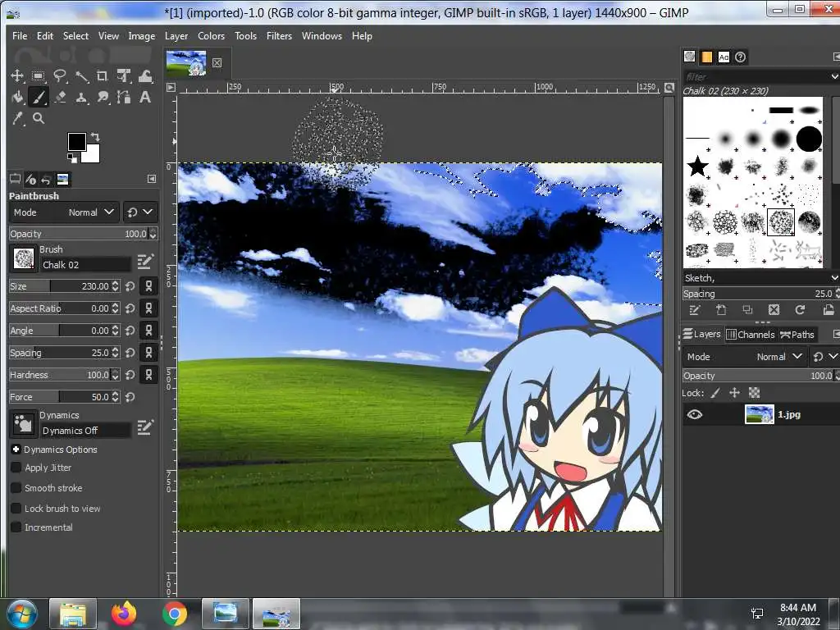This screenshot has width=840, height=630.
Task: Select the Rectangle Select tool
Action: 38,76
